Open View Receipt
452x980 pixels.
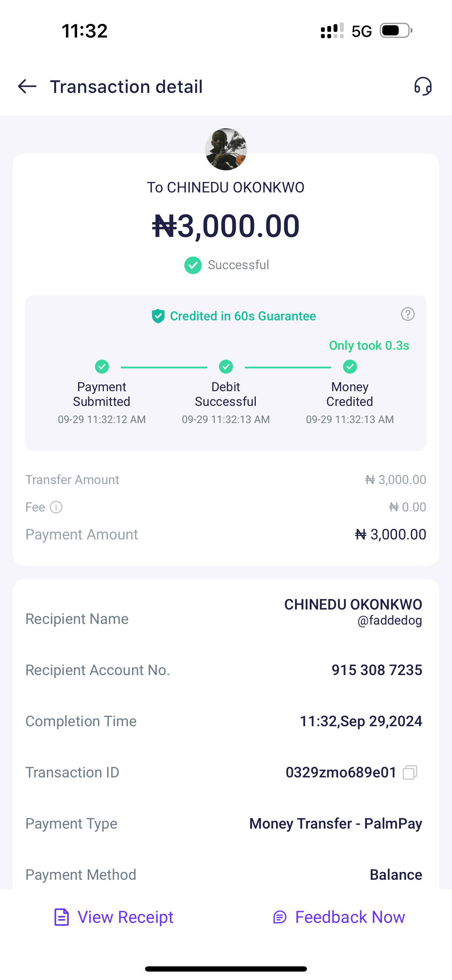click(x=114, y=917)
